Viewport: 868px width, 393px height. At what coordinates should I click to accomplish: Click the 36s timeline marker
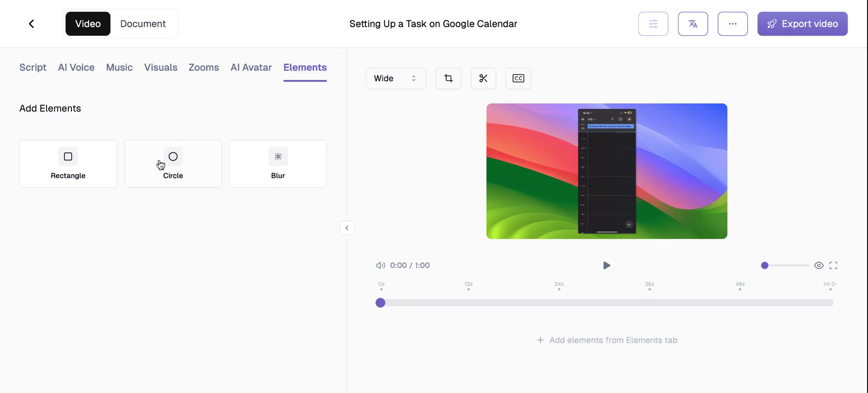pos(649,286)
